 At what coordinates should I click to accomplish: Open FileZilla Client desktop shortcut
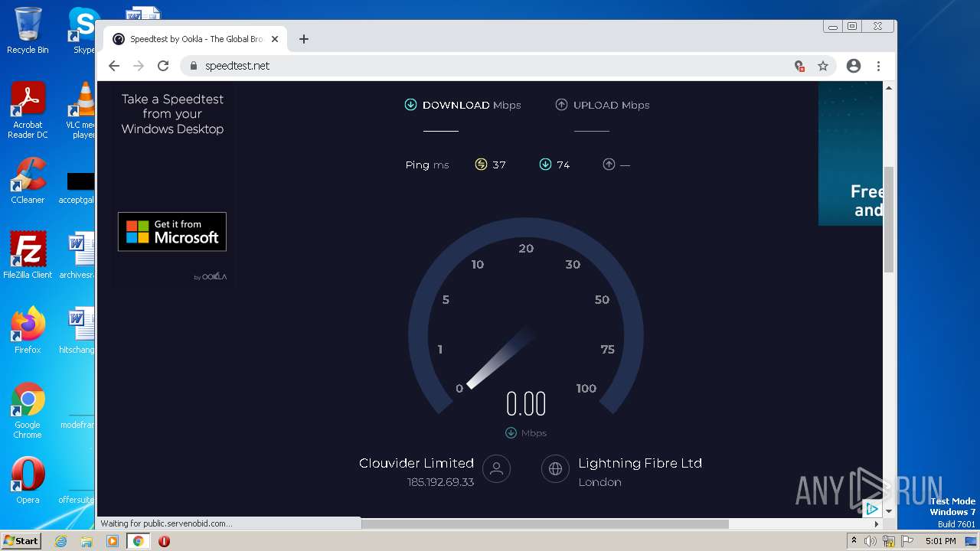[x=28, y=255]
